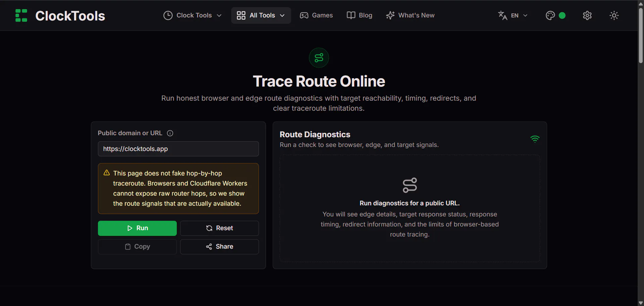Click the page's vertical scrollbar thumb
The image size is (644, 306).
click(641, 35)
